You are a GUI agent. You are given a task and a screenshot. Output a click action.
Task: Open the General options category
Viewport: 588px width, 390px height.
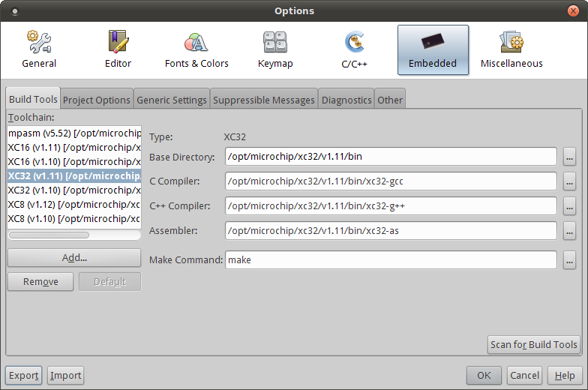click(x=39, y=49)
